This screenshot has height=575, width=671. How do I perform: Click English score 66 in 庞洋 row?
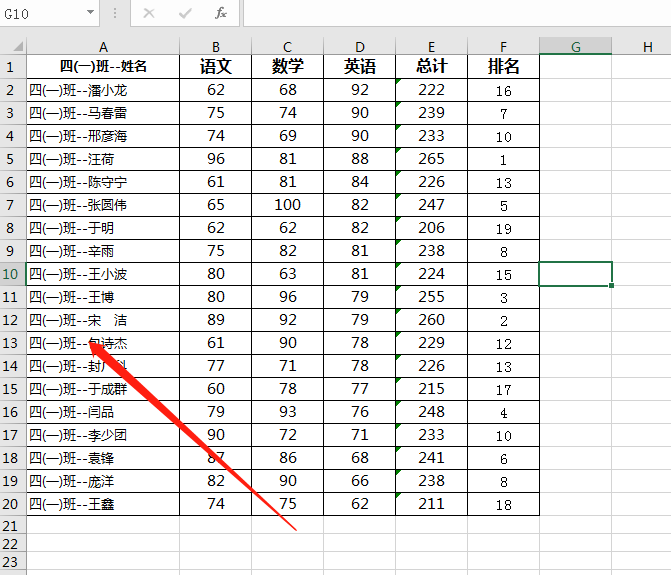[359, 481]
